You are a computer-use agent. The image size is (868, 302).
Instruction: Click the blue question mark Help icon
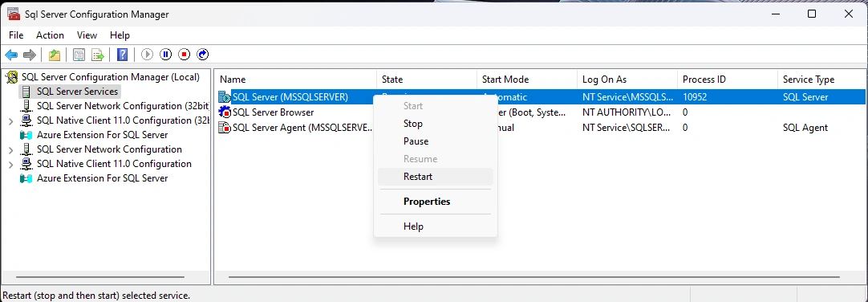[123, 55]
